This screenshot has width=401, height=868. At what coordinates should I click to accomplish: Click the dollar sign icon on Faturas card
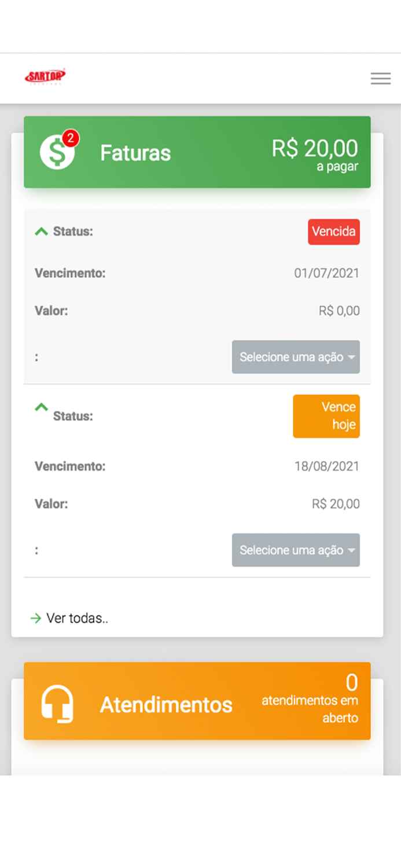56,152
